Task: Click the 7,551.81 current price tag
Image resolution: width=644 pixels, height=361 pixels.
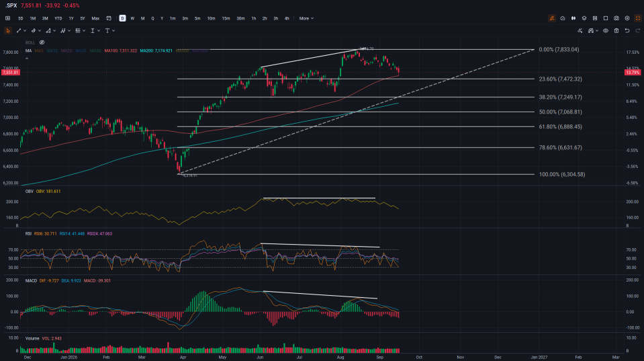Action: click(x=11, y=73)
